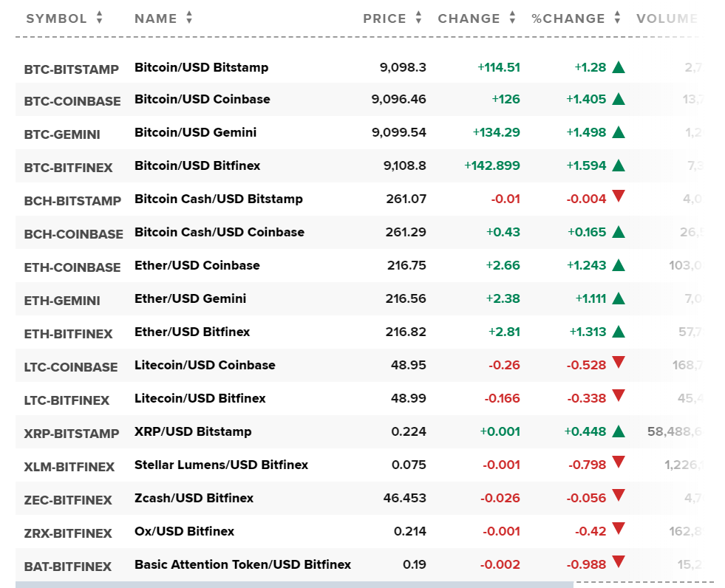The height and width of the screenshot is (588, 725).
Task: Click the red triangle beside -0.528
Action: click(x=618, y=363)
